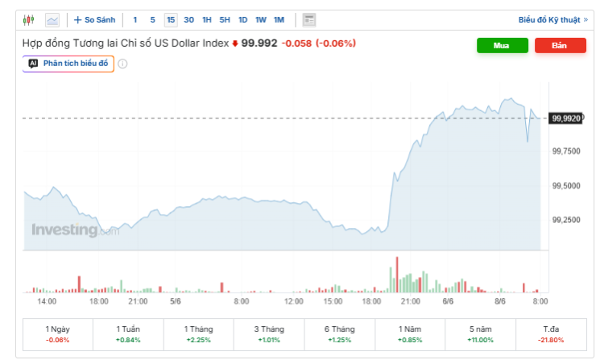This screenshot has height=364, width=596.
Task: Select the 15 minute interval
Action: (x=171, y=20)
